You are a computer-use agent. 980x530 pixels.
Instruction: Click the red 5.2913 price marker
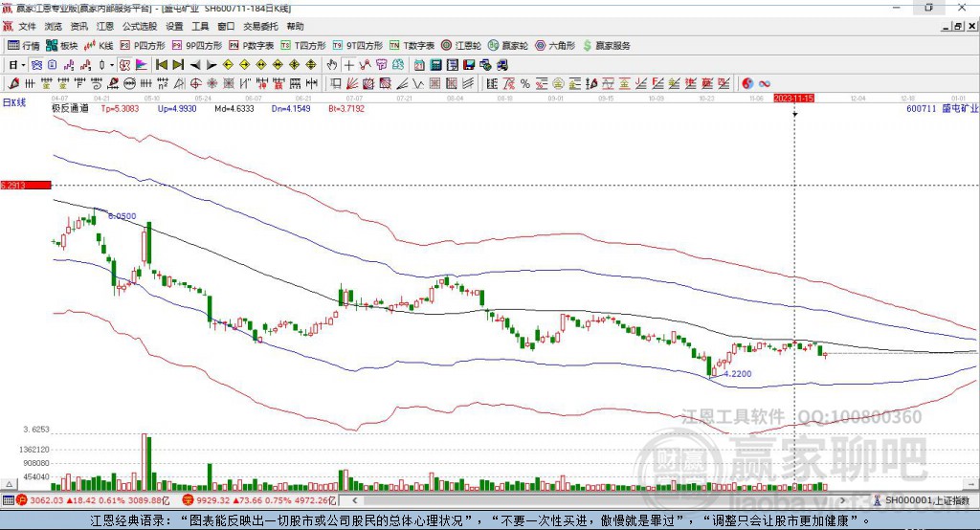tap(26, 185)
